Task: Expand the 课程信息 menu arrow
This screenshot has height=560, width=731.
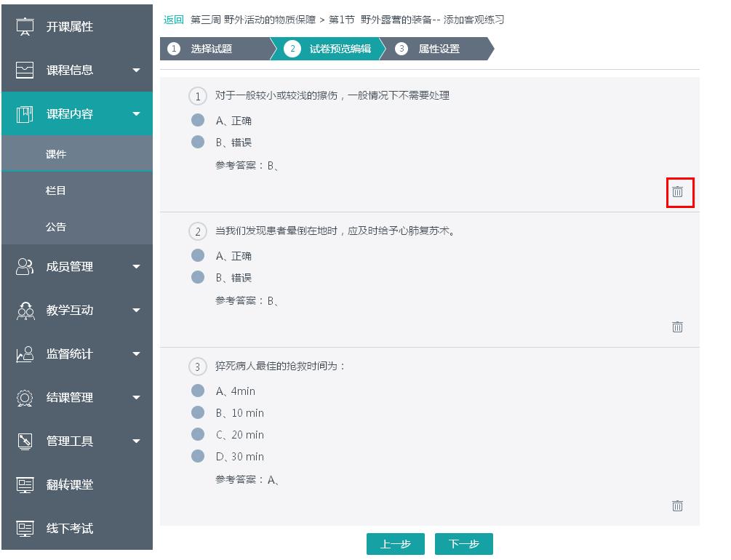Action: click(136, 71)
